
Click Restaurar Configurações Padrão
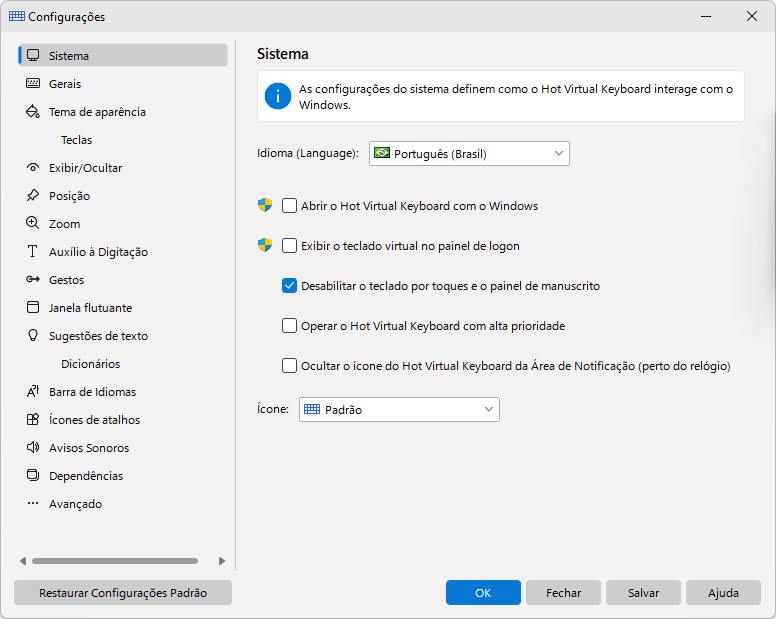(123, 592)
